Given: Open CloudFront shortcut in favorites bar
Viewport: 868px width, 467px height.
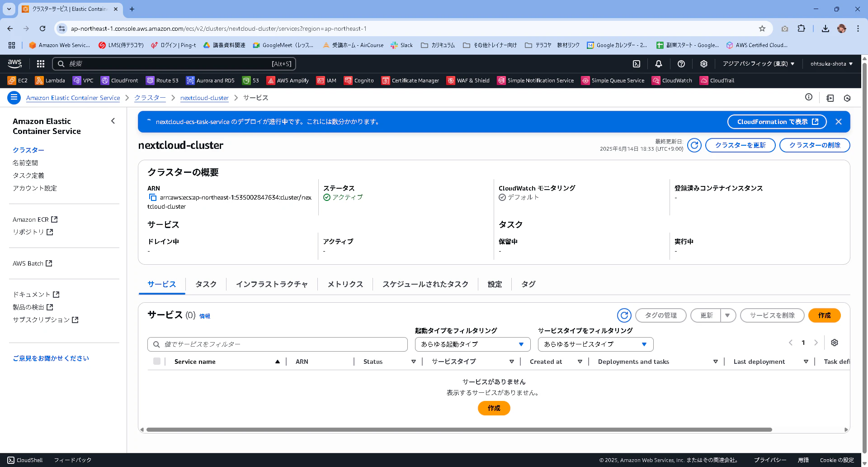Looking at the screenshot, I should tap(119, 81).
